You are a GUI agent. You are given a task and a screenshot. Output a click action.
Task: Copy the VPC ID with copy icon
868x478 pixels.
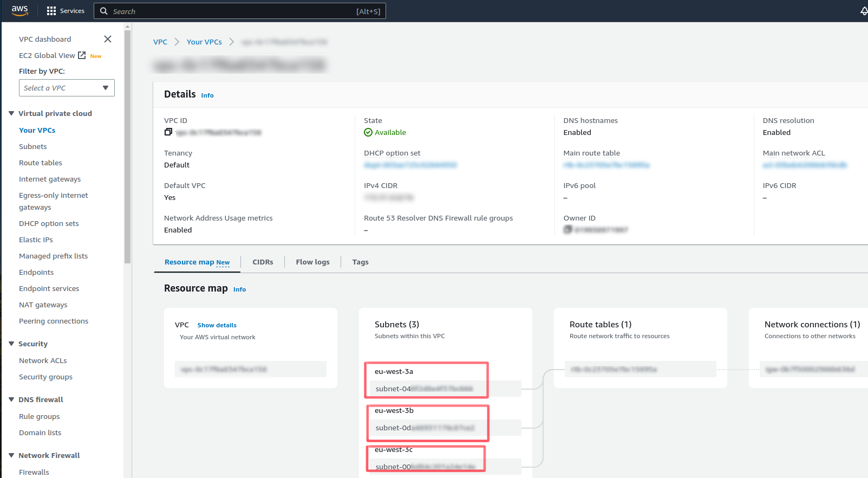[x=168, y=132]
